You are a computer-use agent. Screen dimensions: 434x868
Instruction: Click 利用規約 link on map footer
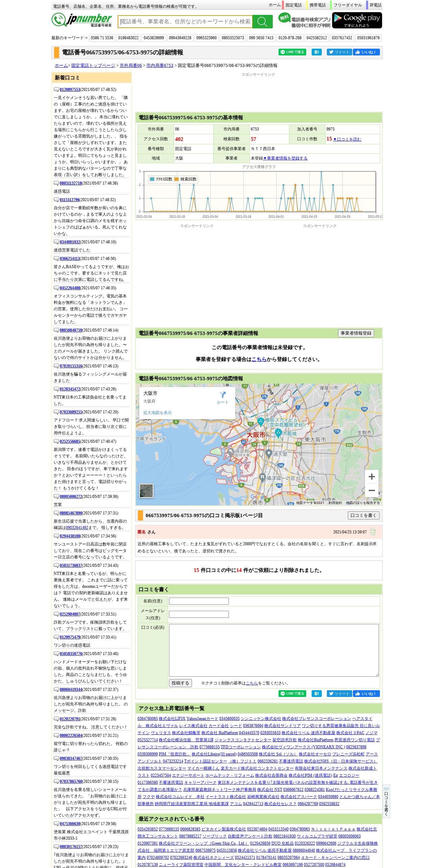click(x=335, y=503)
